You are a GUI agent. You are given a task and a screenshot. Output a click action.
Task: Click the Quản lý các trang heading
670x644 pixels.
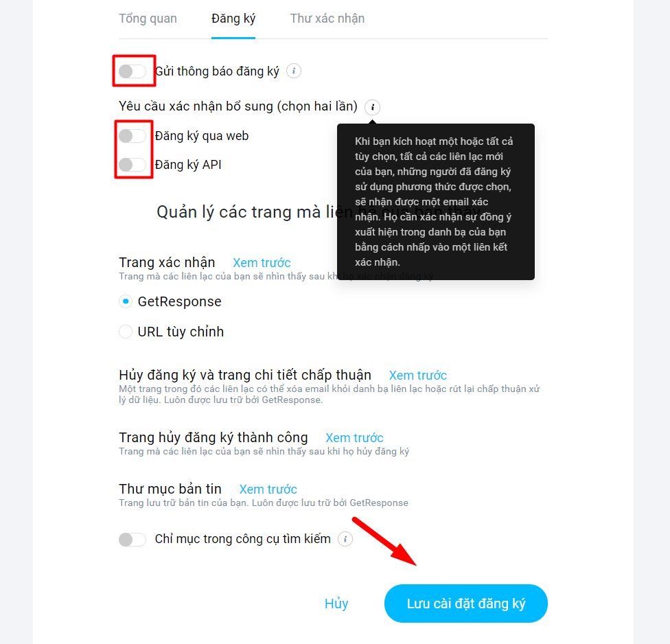click(319, 211)
